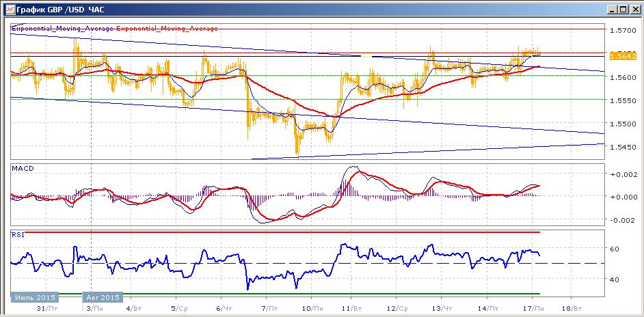Click the 'Июль 2015' month marker

click(34, 297)
